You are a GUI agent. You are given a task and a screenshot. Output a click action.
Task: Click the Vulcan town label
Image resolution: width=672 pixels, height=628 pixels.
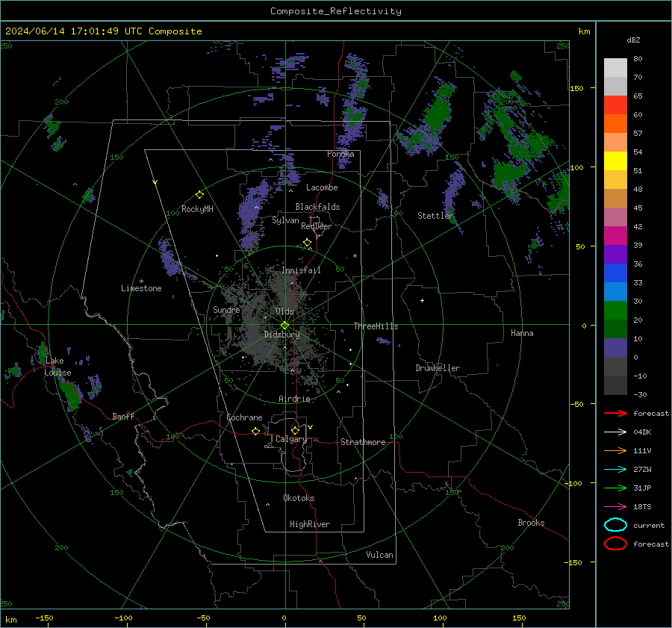(379, 555)
